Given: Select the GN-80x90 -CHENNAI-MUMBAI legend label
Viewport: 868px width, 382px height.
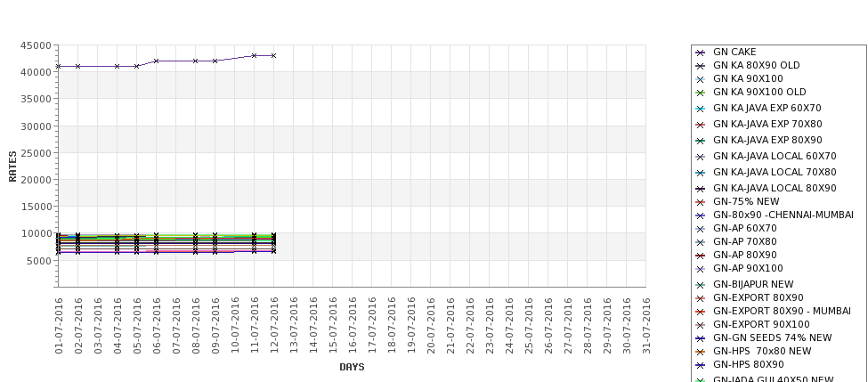Looking at the screenshot, I should (783, 215).
